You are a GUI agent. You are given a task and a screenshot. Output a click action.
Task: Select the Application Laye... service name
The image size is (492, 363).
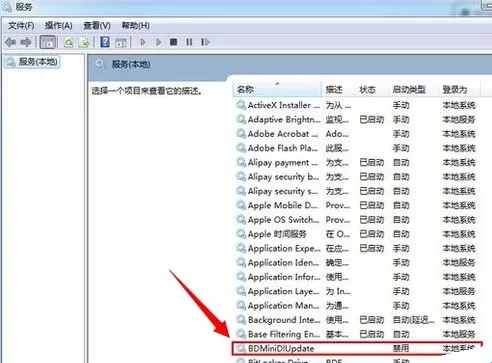click(x=283, y=292)
